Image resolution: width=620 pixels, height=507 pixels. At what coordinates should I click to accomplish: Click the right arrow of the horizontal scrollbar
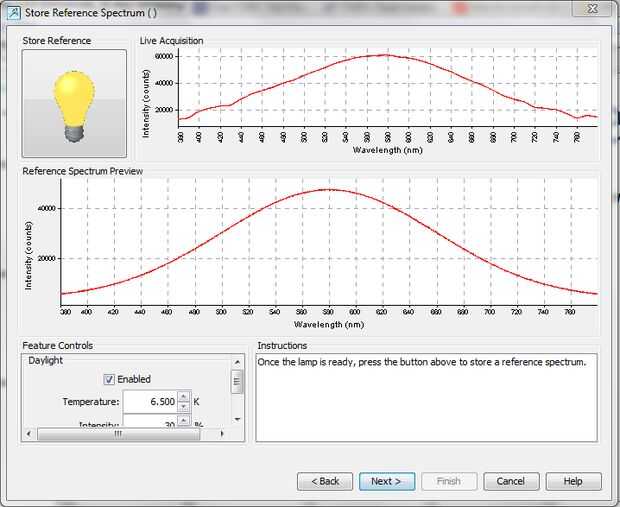tap(222, 434)
